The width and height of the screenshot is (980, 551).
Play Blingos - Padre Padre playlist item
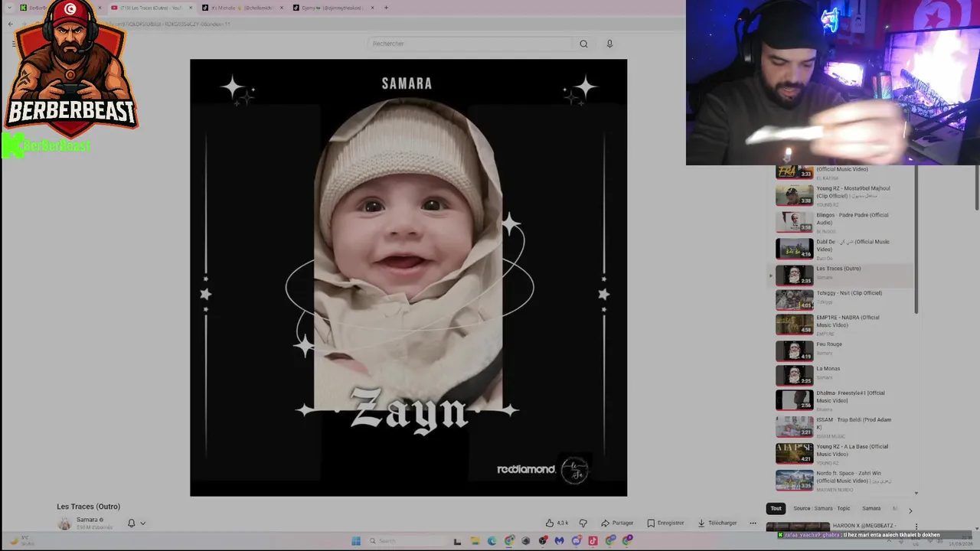point(841,222)
